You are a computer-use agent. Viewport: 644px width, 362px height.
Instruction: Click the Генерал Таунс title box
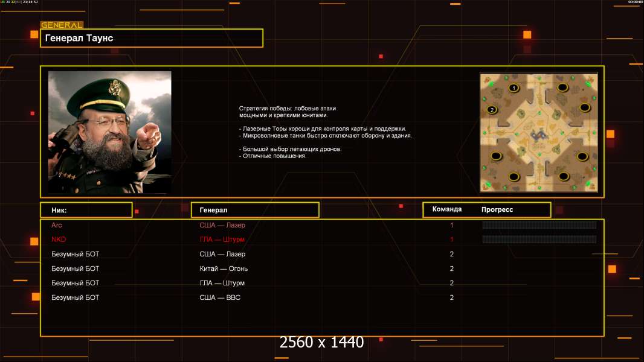click(x=151, y=38)
